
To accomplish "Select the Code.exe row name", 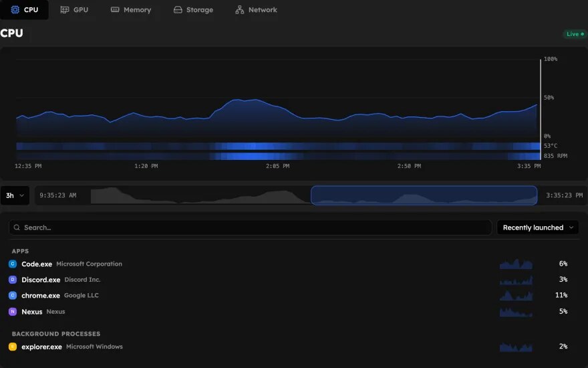I will [x=37, y=264].
